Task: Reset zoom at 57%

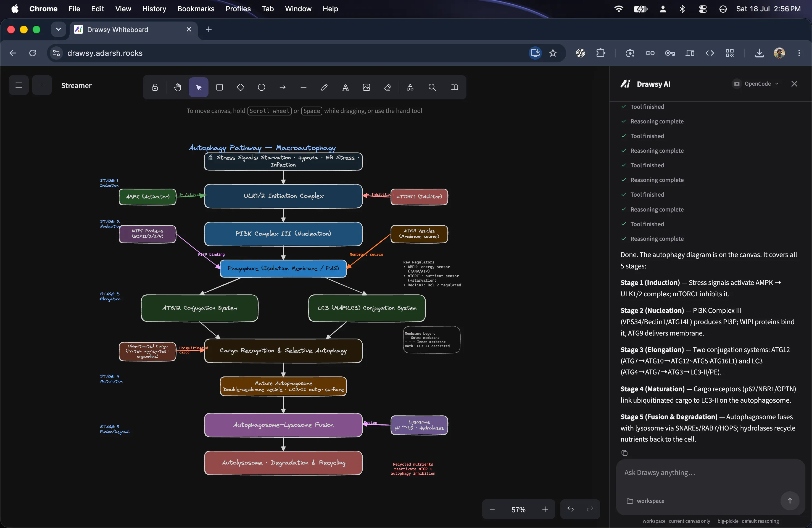Action: [518, 509]
